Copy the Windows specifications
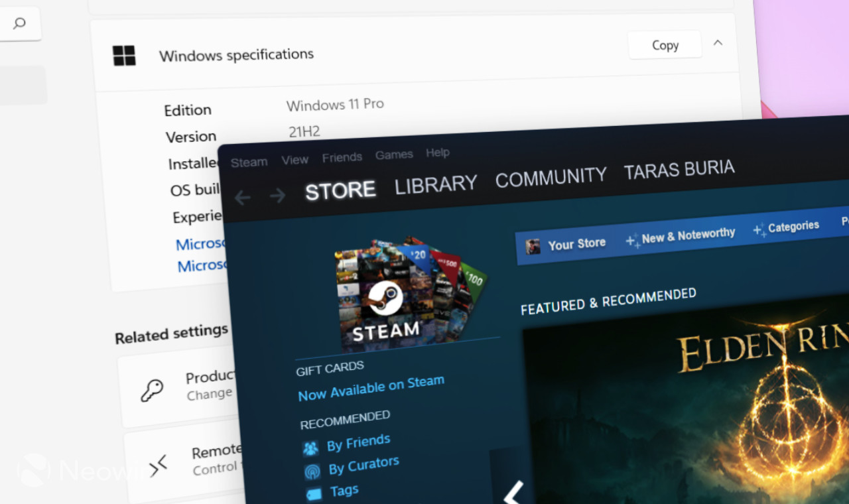 [x=665, y=45]
